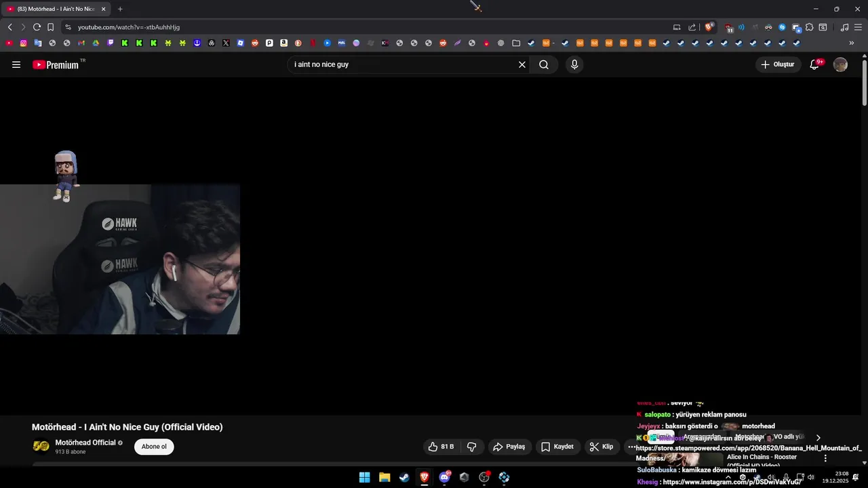The height and width of the screenshot is (488, 868).
Task: Open Steam from the taskbar
Action: click(x=404, y=477)
